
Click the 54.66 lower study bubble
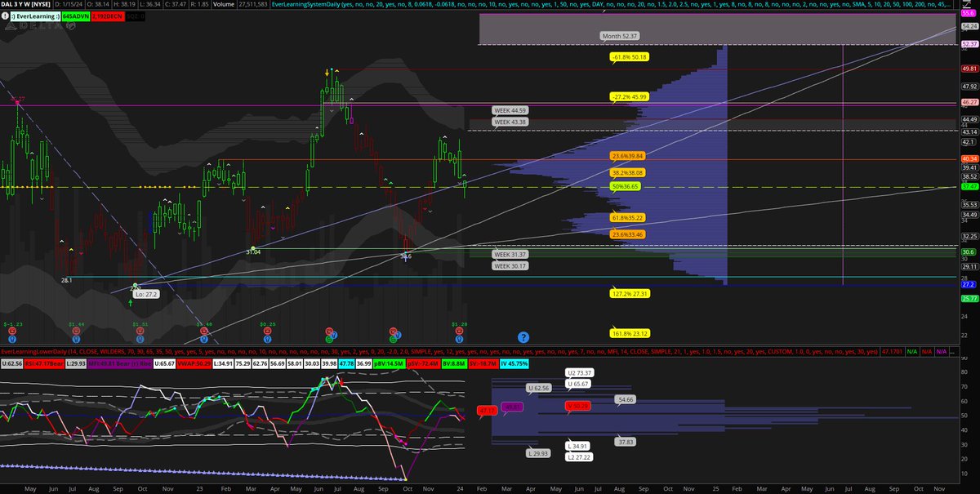(627, 400)
